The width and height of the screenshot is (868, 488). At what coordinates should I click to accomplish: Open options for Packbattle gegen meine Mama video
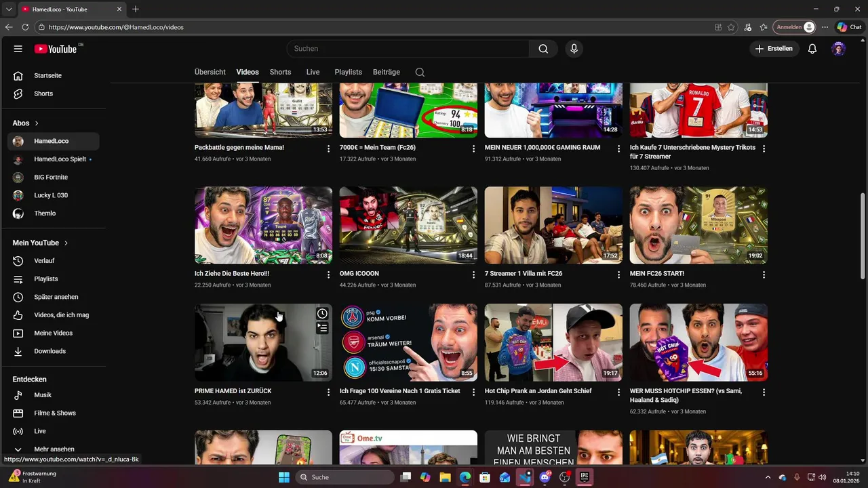click(329, 148)
